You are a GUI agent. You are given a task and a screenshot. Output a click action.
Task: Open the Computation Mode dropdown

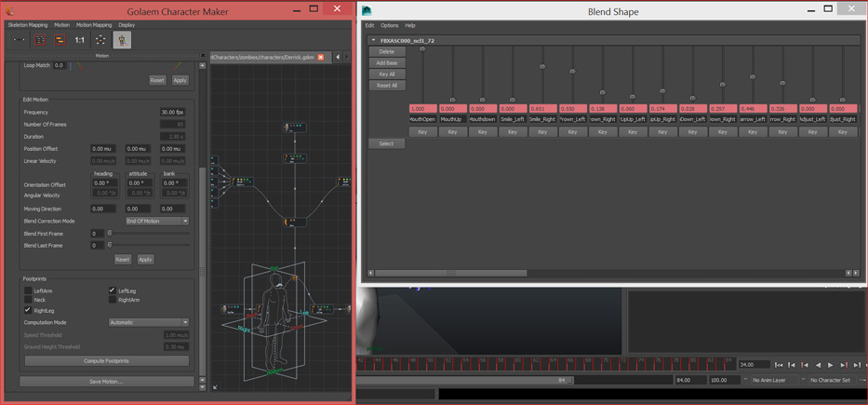[x=148, y=322]
